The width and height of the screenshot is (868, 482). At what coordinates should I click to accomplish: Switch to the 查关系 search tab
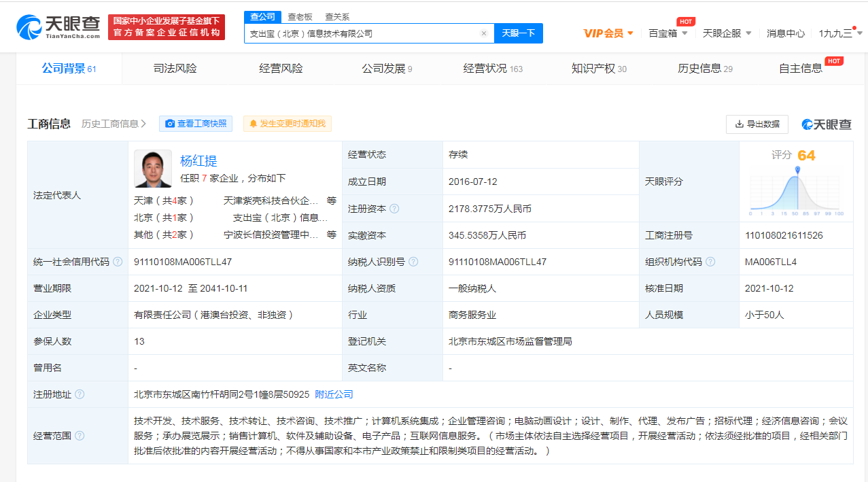coord(337,17)
